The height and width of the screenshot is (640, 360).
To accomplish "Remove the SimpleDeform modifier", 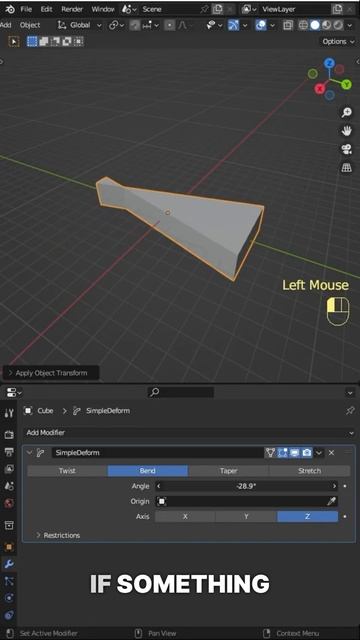I will coord(331,452).
